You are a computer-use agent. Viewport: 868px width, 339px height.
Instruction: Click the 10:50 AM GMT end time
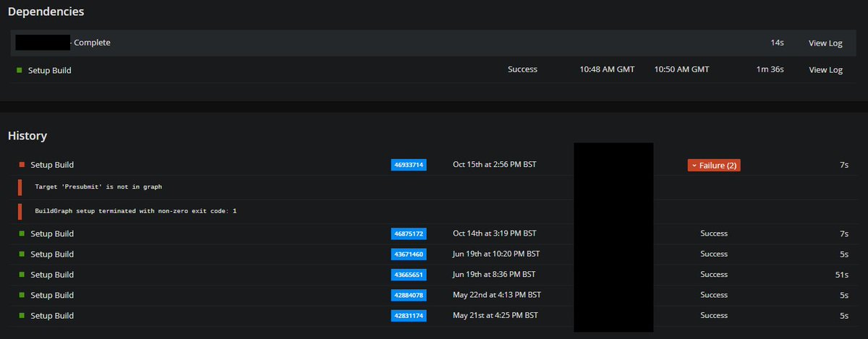[681, 70]
